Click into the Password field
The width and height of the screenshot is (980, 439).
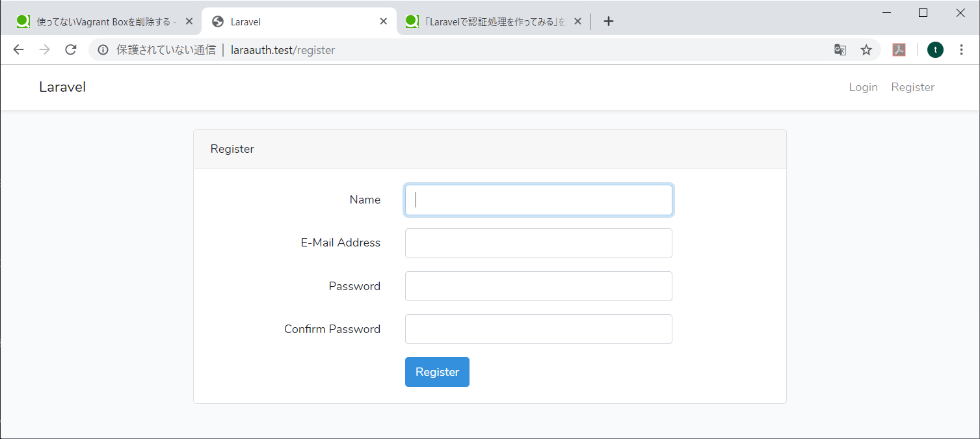click(538, 286)
